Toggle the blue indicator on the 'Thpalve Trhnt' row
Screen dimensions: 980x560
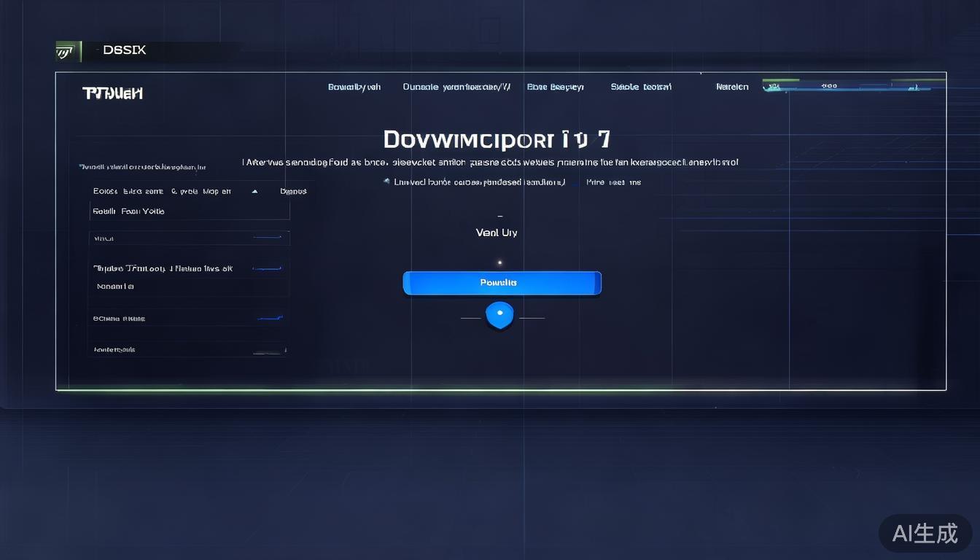click(x=267, y=269)
